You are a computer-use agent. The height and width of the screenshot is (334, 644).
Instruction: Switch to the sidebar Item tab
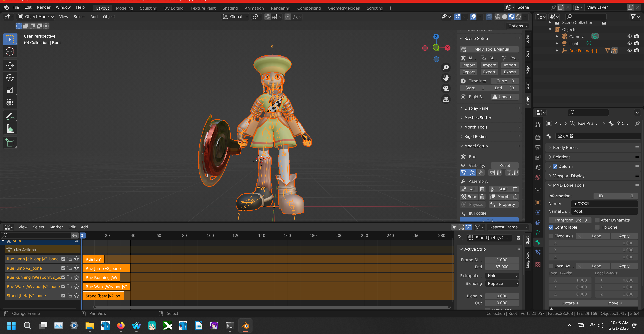527,39
